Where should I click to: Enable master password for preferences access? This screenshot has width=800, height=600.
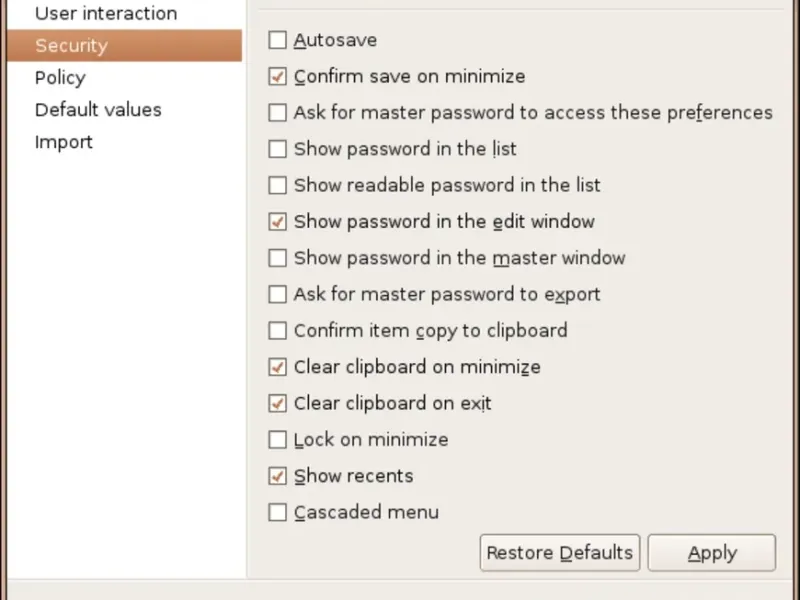tap(278, 113)
